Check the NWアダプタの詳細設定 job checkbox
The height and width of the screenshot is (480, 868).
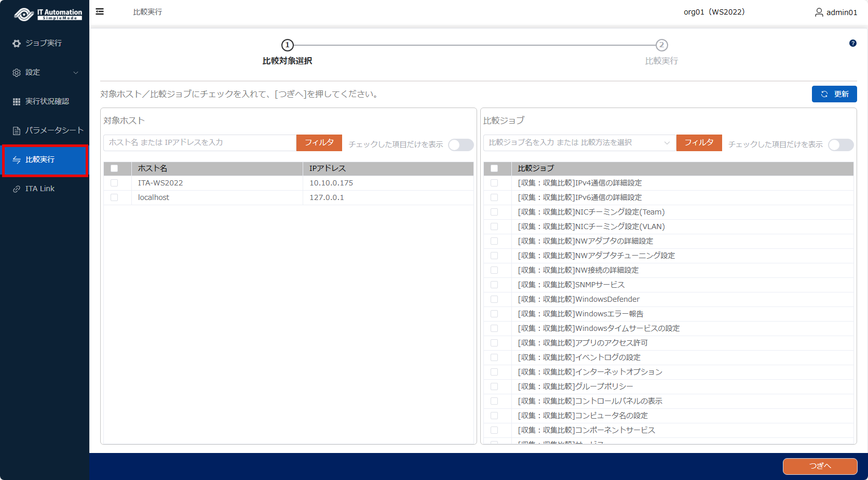pyautogui.click(x=494, y=241)
